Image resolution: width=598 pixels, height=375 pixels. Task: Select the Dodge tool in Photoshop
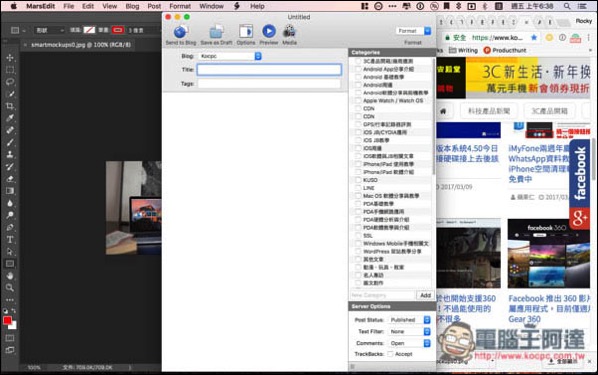(x=10, y=215)
